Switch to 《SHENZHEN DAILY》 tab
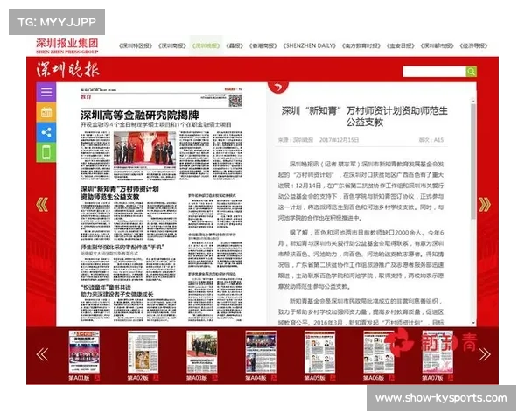525x420 pixels. (x=310, y=45)
